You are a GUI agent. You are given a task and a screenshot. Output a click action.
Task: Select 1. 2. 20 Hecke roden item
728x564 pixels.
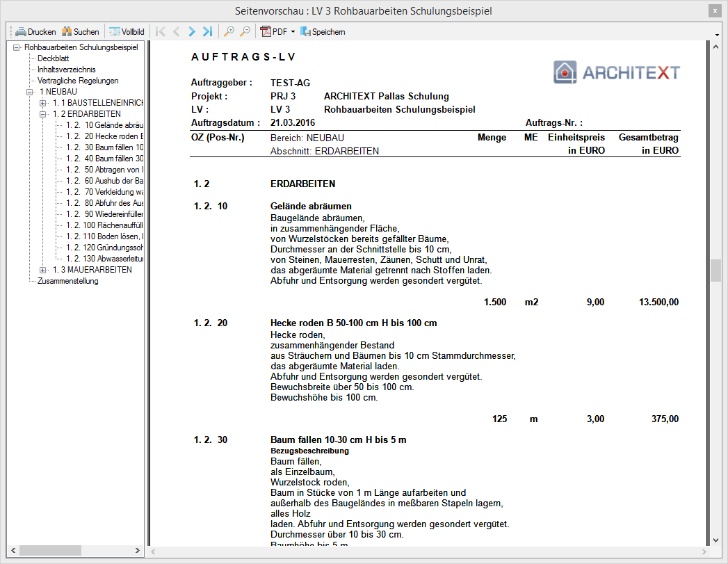(x=104, y=136)
